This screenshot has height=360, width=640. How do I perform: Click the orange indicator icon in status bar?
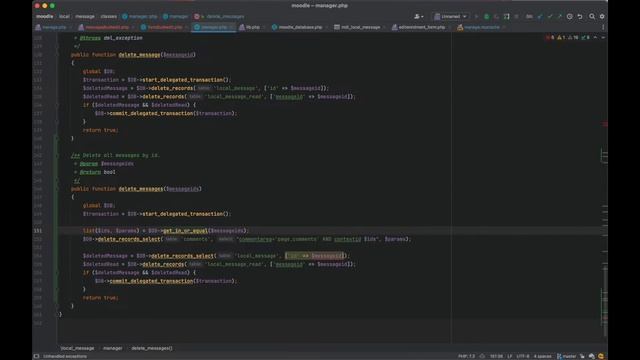(x=601, y=356)
